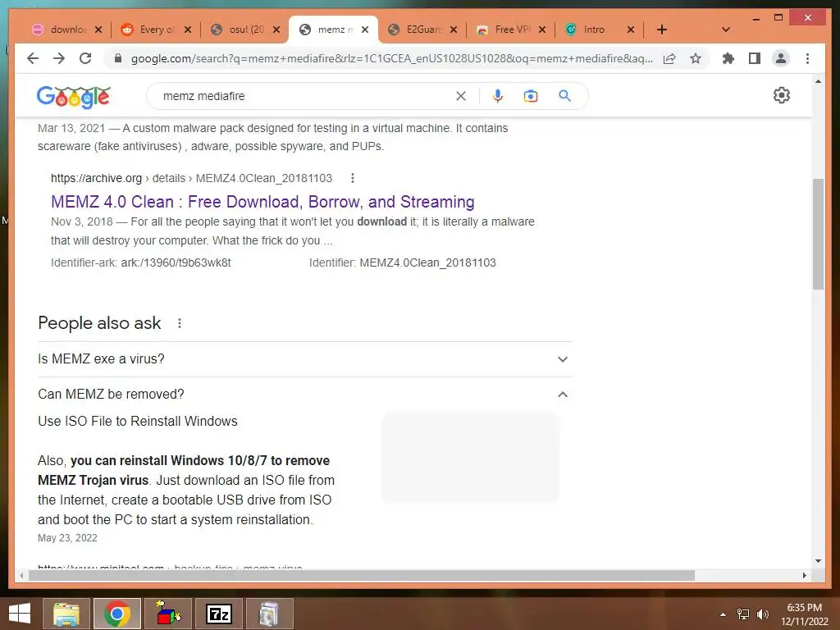Go to Google home via the logo
Screen dimensions: 840x630
[74, 97]
